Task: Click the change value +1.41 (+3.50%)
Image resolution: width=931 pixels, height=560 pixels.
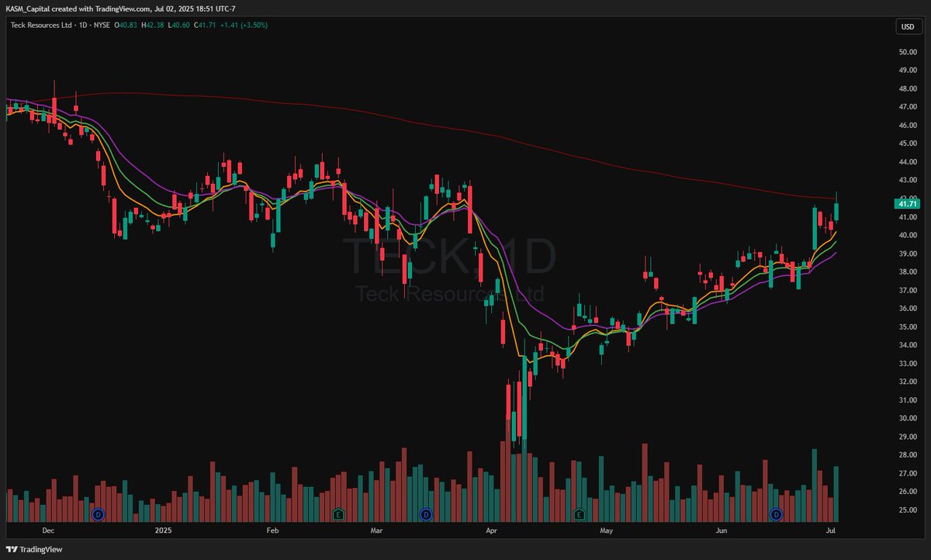Action: point(244,26)
